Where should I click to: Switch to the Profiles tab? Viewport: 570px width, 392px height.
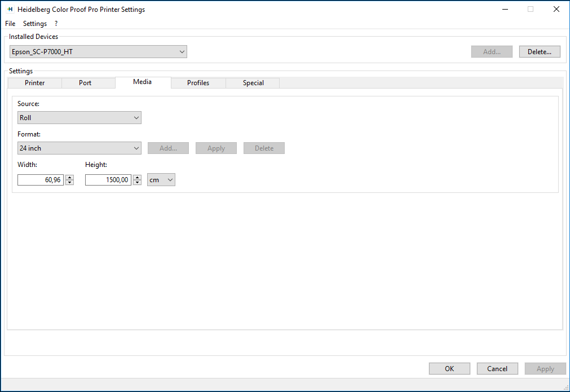click(x=198, y=83)
